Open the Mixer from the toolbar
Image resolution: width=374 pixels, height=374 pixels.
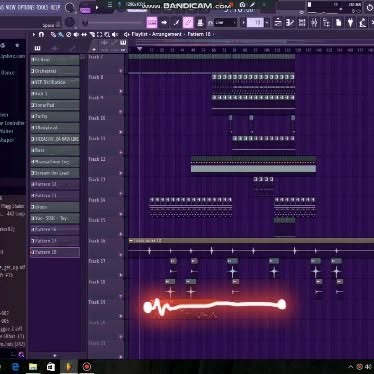pyautogui.click(x=314, y=23)
